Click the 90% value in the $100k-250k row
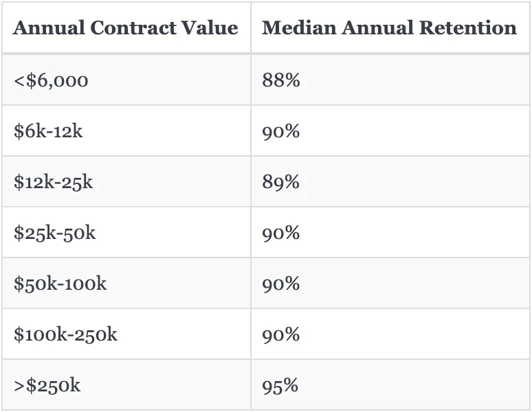 [280, 334]
